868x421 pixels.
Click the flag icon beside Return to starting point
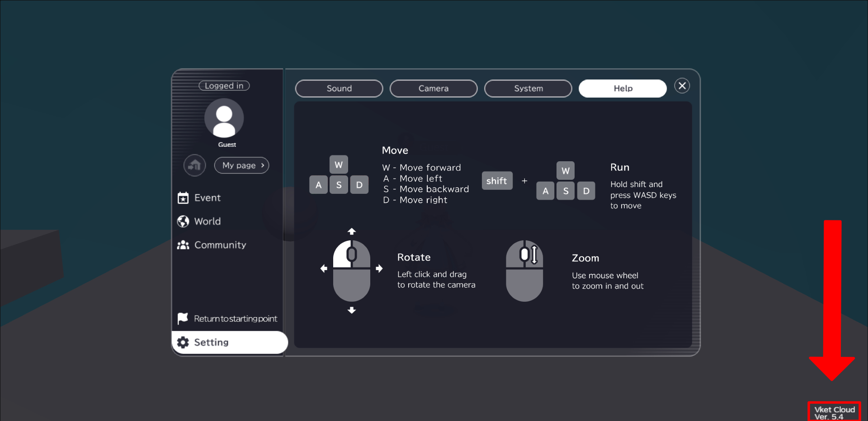click(x=182, y=318)
